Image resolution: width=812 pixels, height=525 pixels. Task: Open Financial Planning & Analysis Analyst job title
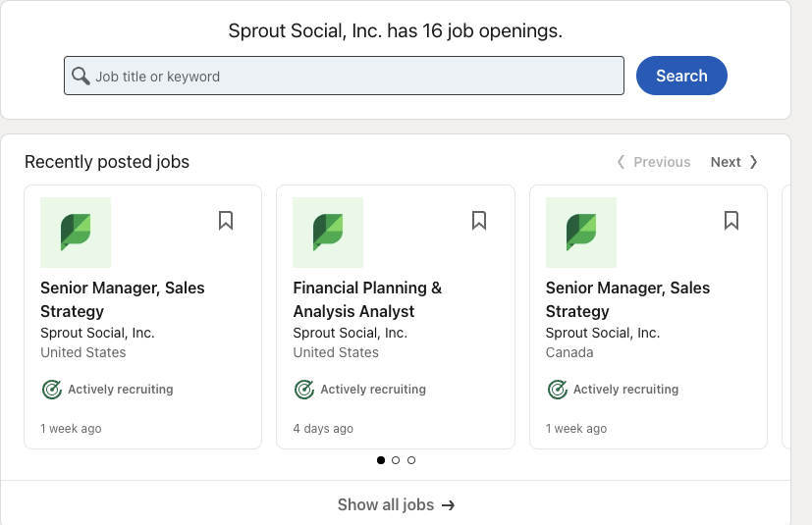point(367,299)
